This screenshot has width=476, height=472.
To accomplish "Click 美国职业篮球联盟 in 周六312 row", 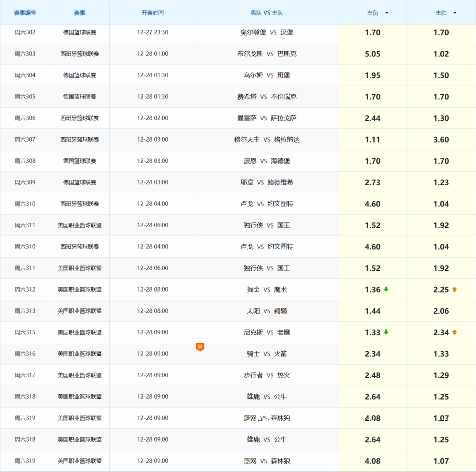I will 79,290.
